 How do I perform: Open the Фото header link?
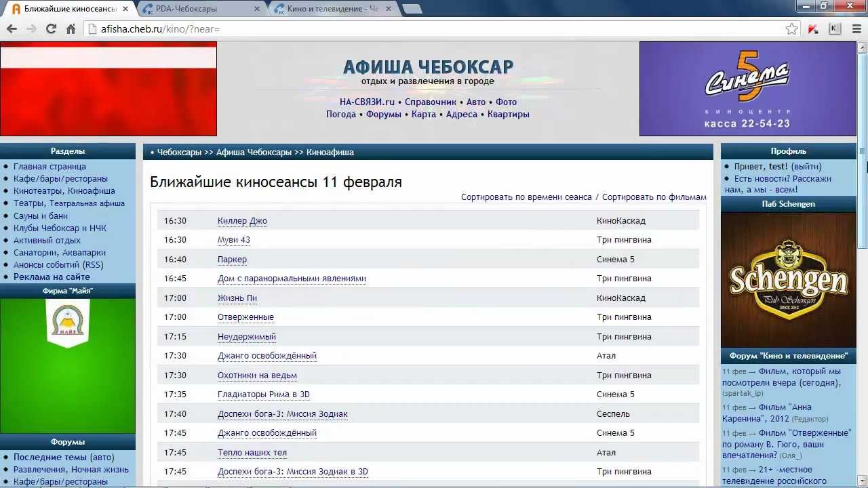click(x=506, y=102)
